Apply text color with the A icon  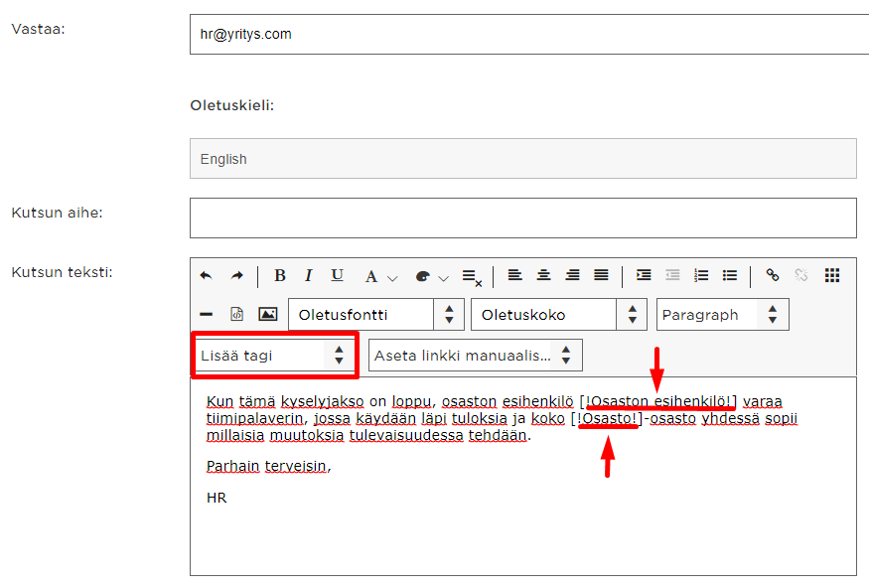pos(370,276)
